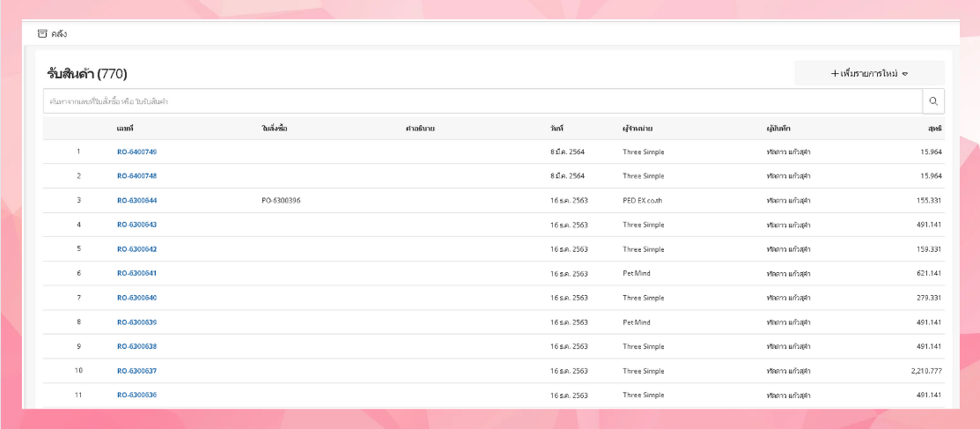Click Three Simple in row RO-6300637
The height and width of the screenshot is (429, 980).
click(x=643, y=371)
